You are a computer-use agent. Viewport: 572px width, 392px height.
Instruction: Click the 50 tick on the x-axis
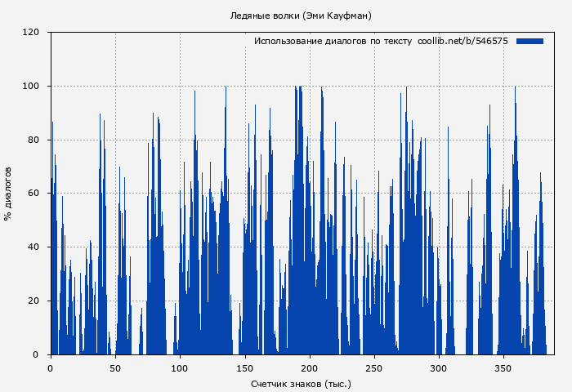(115, 367)
